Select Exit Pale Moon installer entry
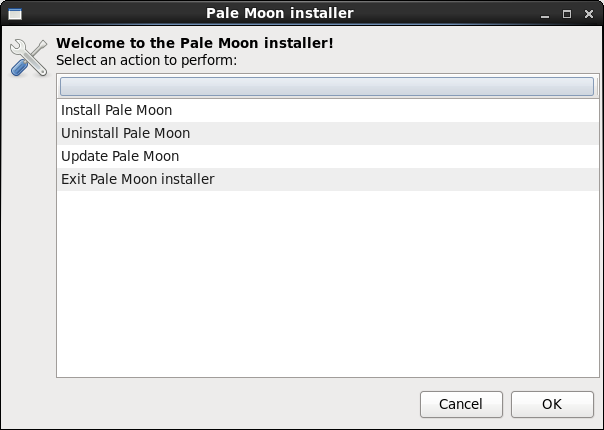 [137, 180]
